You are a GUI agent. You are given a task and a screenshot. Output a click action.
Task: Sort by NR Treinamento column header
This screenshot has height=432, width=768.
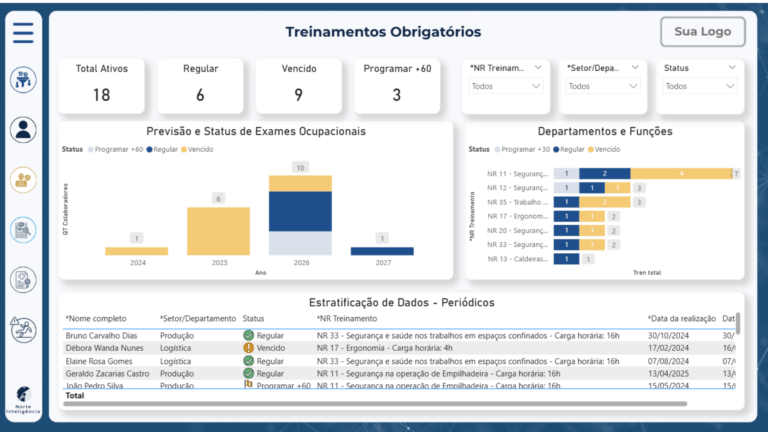click(x=347, y=318)
